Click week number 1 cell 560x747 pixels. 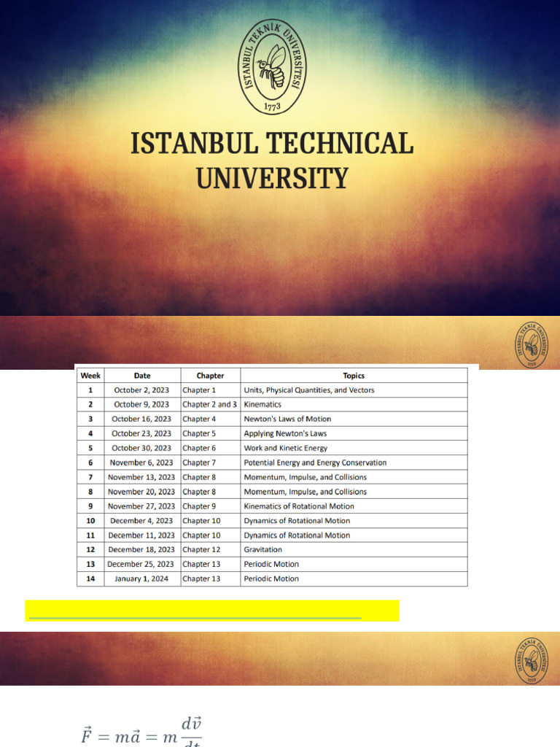pos(90,390)
